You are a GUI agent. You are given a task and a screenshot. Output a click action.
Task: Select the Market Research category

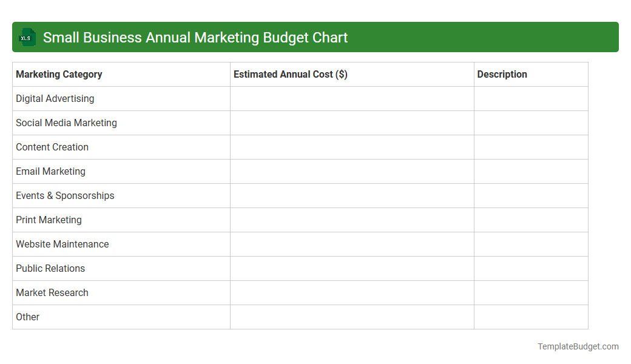click(52, 292)
